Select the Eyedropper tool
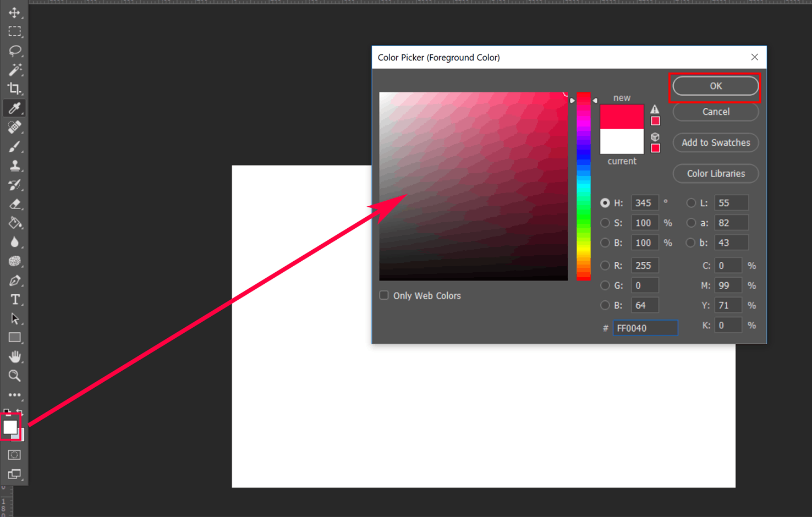Viewport: 812px width, 517px height. 14,108
